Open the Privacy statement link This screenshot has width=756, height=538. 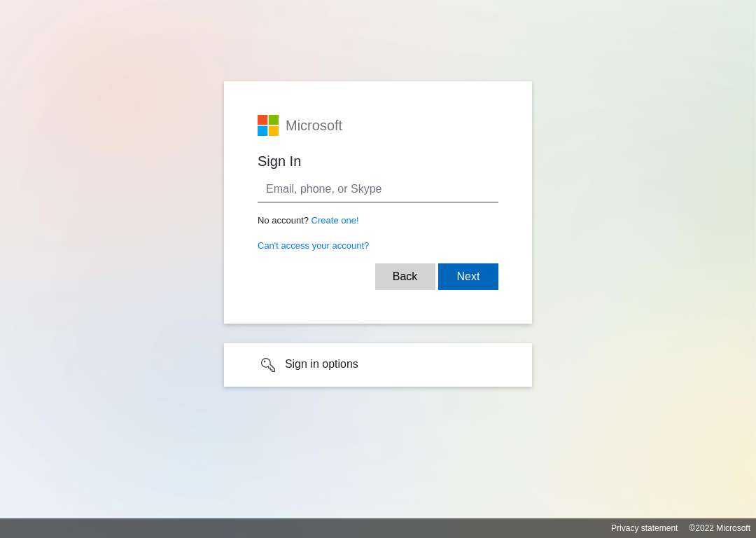coord(644,528)
